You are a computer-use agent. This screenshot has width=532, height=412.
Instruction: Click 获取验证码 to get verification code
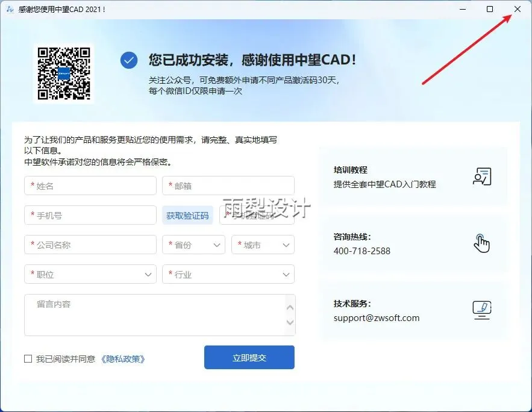point(187,215)
